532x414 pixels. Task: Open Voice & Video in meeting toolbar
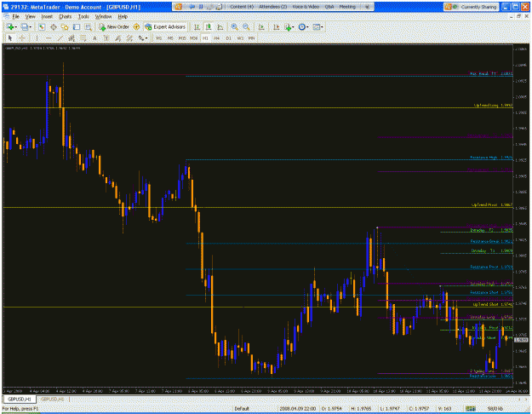click(306, 7)
